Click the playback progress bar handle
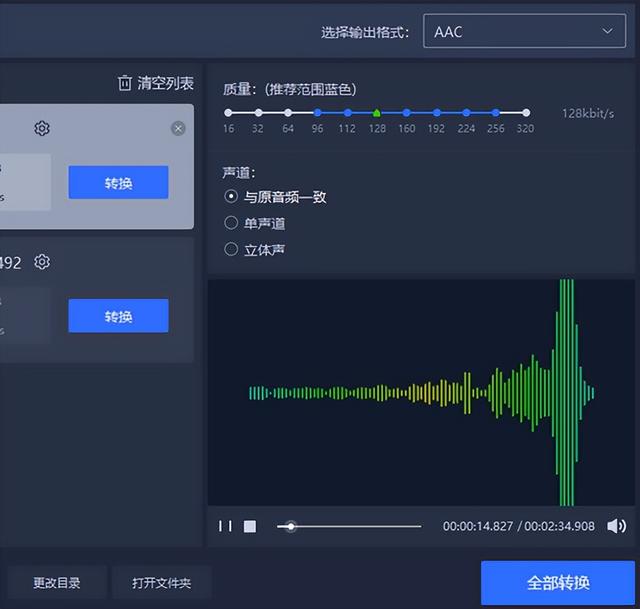640x609 pixels. [x=291, y=526]
